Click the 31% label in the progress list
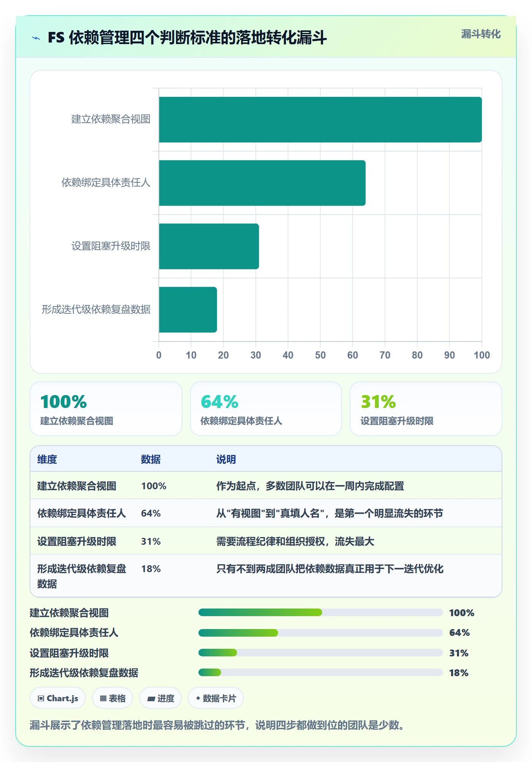532x762 pixels. pyautogui.click(x=459, y=653)
